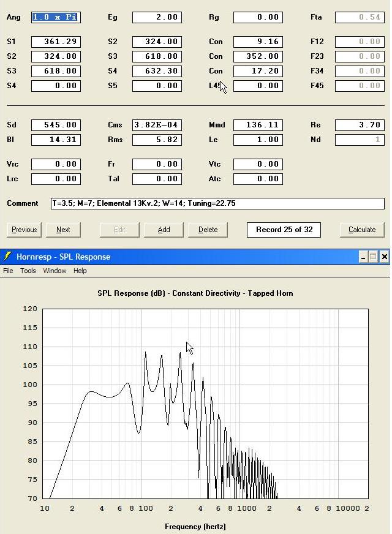The width and height of the screenshot is (392, 534).
Task: Click the Vtc input field
Action: point(258,164)
